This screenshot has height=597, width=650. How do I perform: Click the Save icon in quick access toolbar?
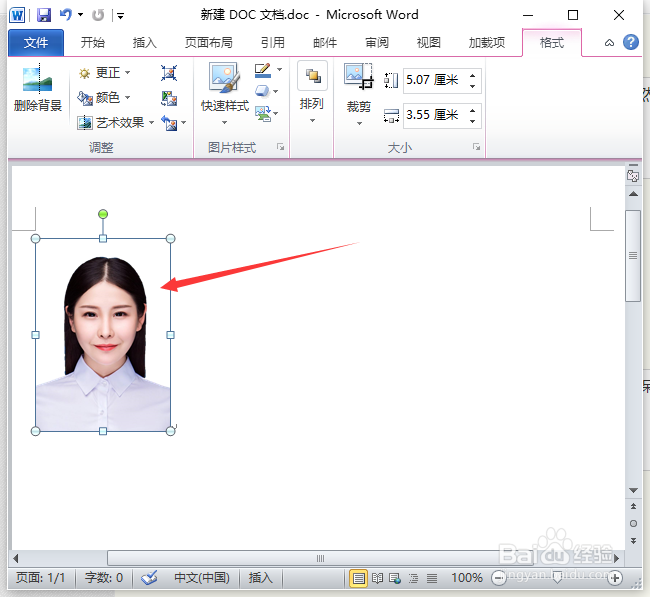[44, 15]
